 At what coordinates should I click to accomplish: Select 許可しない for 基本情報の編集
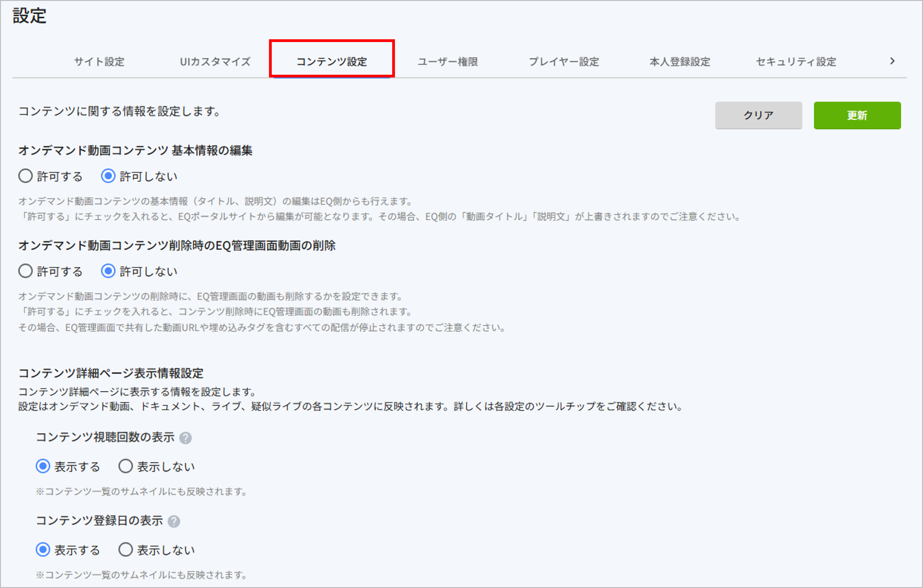coord(108,176)
